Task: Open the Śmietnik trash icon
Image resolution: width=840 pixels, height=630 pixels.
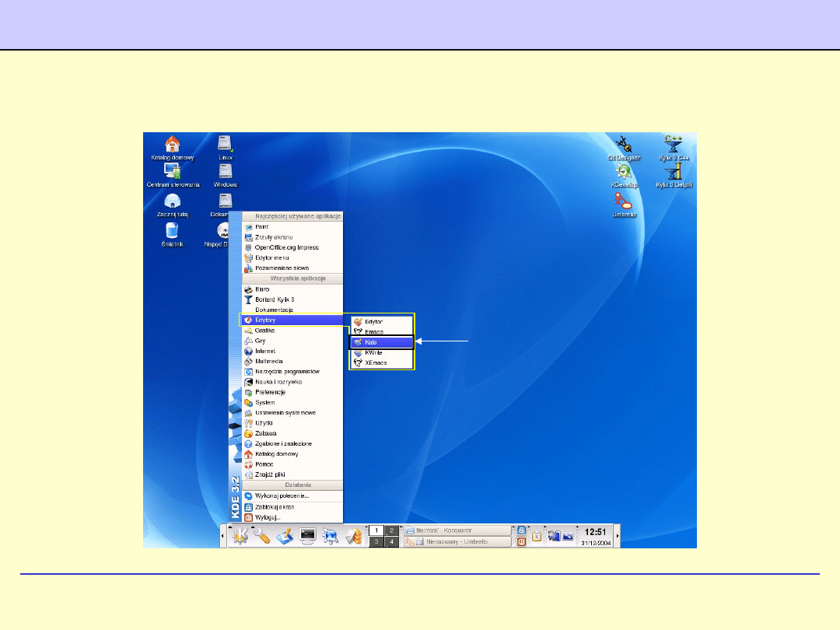Action: click(x=172, y=231)
